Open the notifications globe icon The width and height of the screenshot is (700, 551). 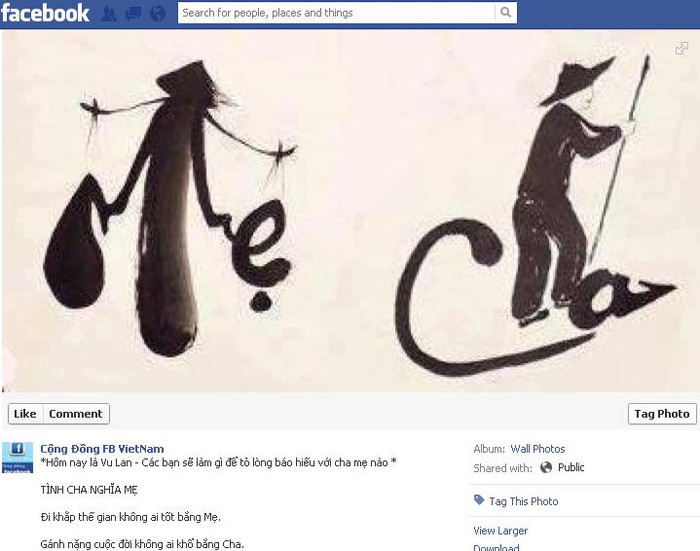158,14
